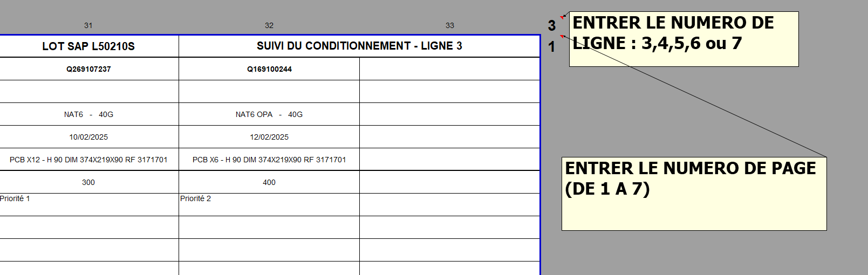This screenshot has height=275, width=868.
Task: Click the SUIVI DU CONDITIONNEMENT - LIGNE 3 title
Action: pos(359,46)
